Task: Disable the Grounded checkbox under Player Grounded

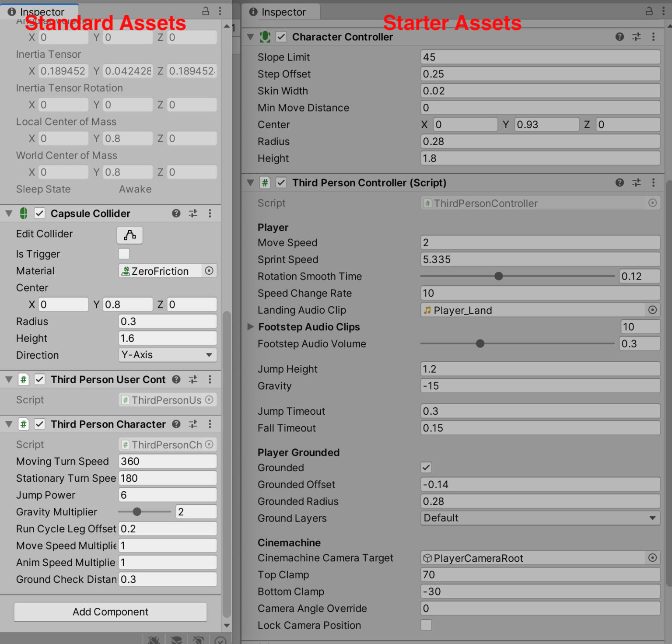Action: tap(426, 467)
